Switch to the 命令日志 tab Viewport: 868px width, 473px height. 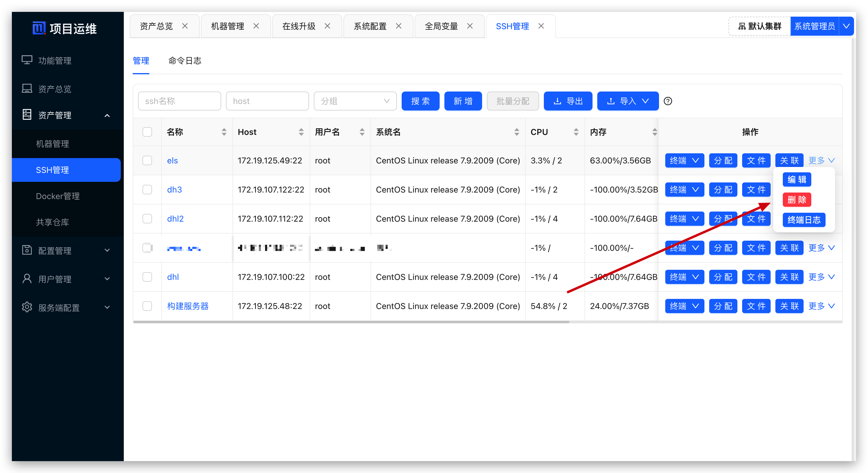click(x=185, y=61)
